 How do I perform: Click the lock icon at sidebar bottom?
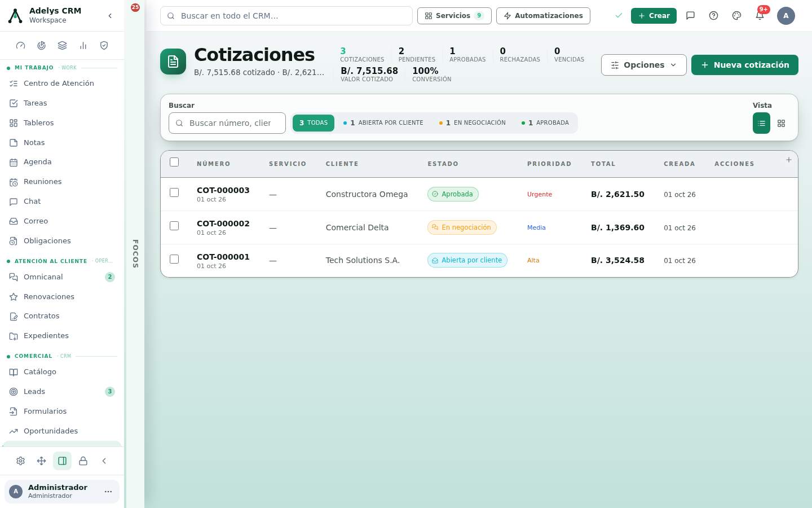point(83,461)
